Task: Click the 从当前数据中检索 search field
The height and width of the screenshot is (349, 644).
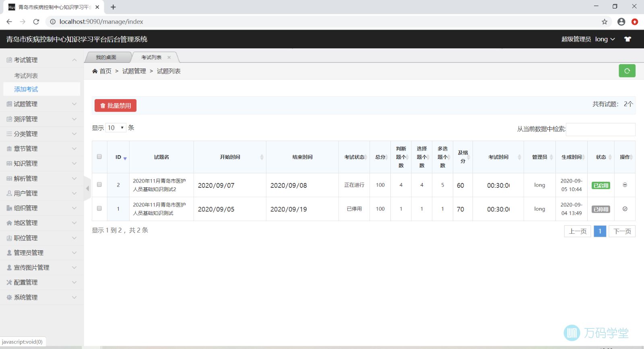Action: pyautogui.click(x=601, y=129)
